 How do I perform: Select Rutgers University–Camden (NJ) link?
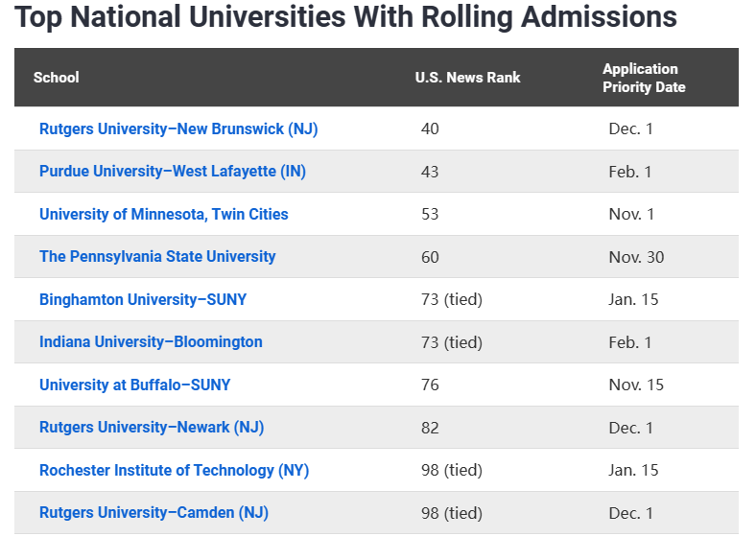coord(154,513)
